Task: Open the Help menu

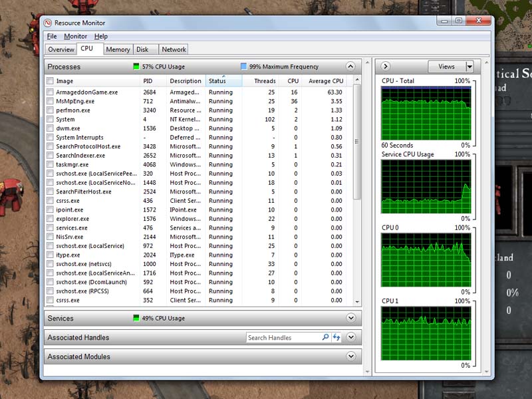Action: [101, 37]
